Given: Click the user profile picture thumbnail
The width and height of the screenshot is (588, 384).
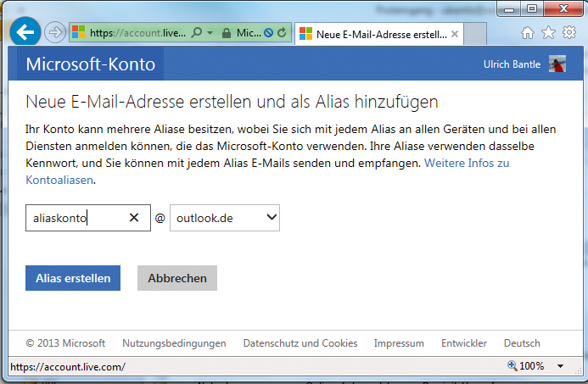Looking at the screenshot, I should pyautogui.click(x=557, y=64).
